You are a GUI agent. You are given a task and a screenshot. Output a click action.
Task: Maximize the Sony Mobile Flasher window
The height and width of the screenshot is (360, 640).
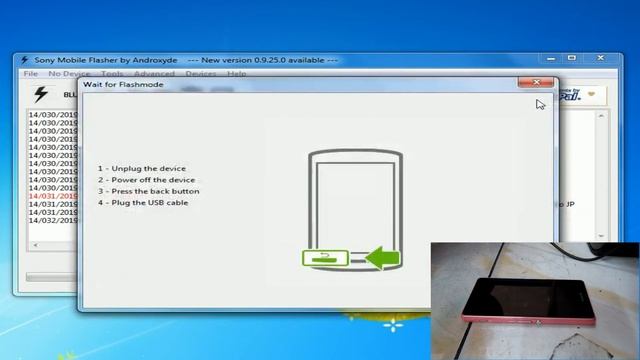[572, 58]
